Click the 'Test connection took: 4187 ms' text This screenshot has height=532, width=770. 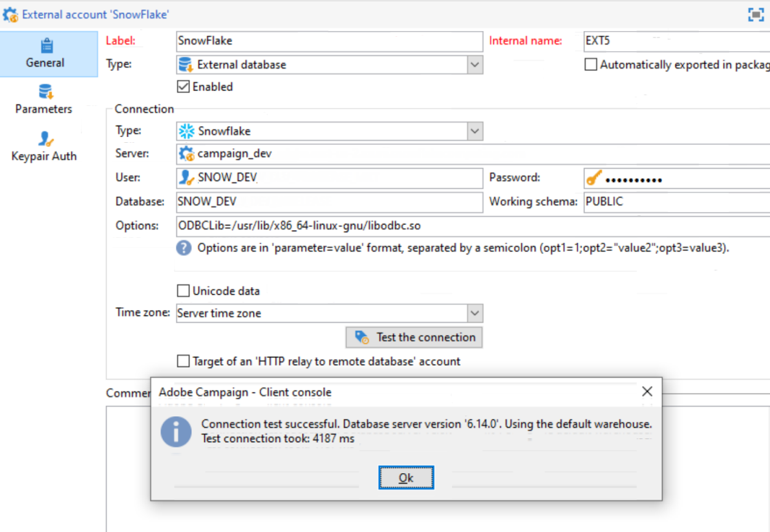[278, 439]
